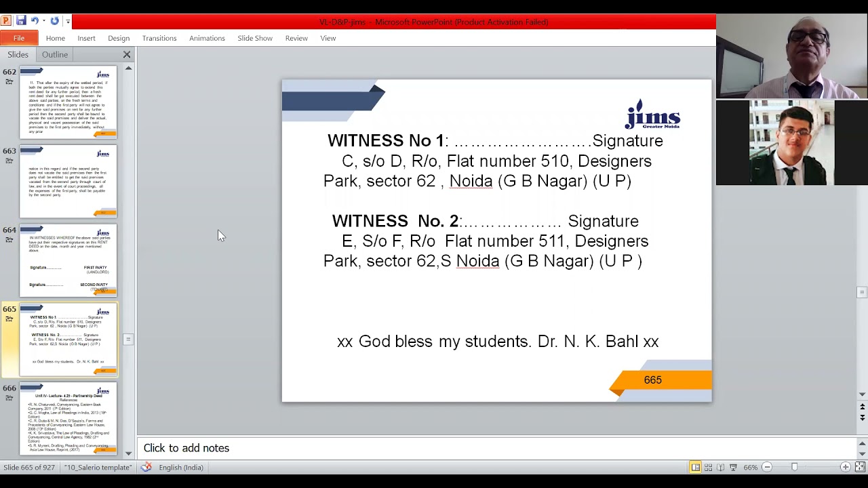Image resolution: width=868 pixels, height=488 pixels.
Task: Click the animation star icon under slide 664
Action: click(x=9, y=239)
